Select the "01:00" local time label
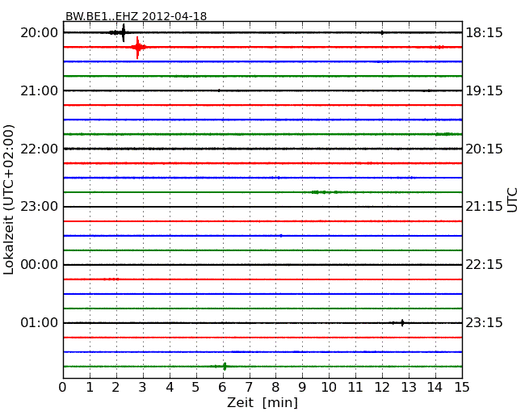This screenshot has height=420, width=525. click(40, 322)
